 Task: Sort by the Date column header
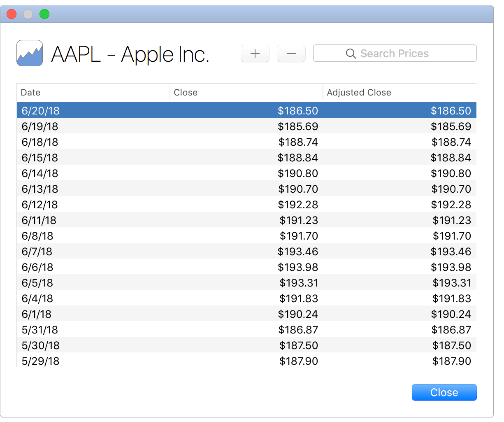(x=93, y=93)
